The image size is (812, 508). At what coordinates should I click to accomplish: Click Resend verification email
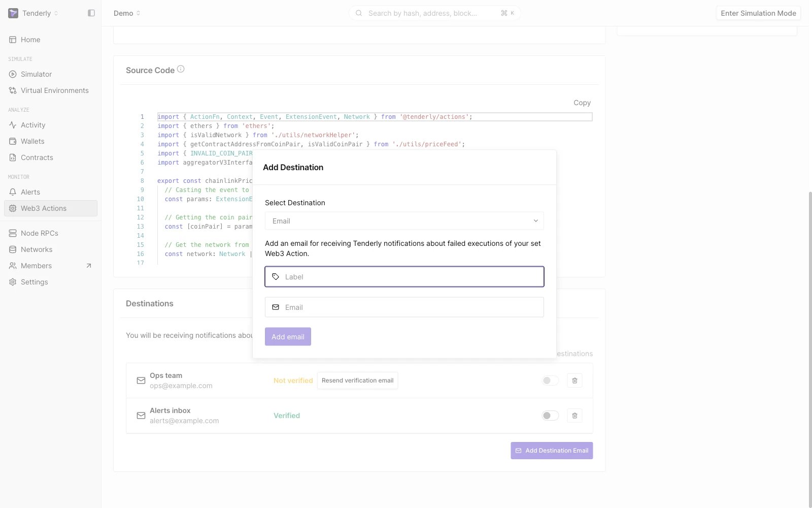coord(357,380)
